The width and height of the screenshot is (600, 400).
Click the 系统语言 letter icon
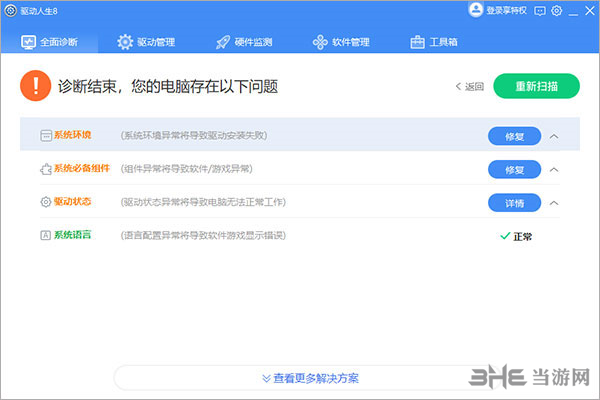click(x=46, y=235)
